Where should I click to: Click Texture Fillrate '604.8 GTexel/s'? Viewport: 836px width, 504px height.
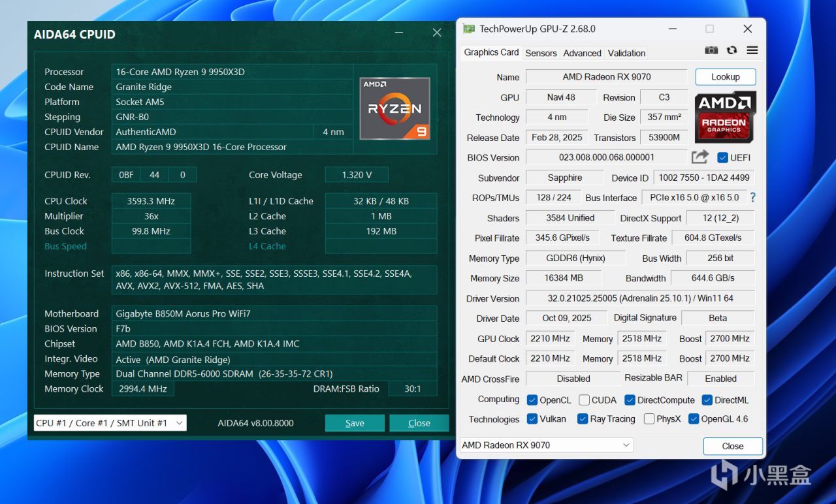tap(713, 238)
